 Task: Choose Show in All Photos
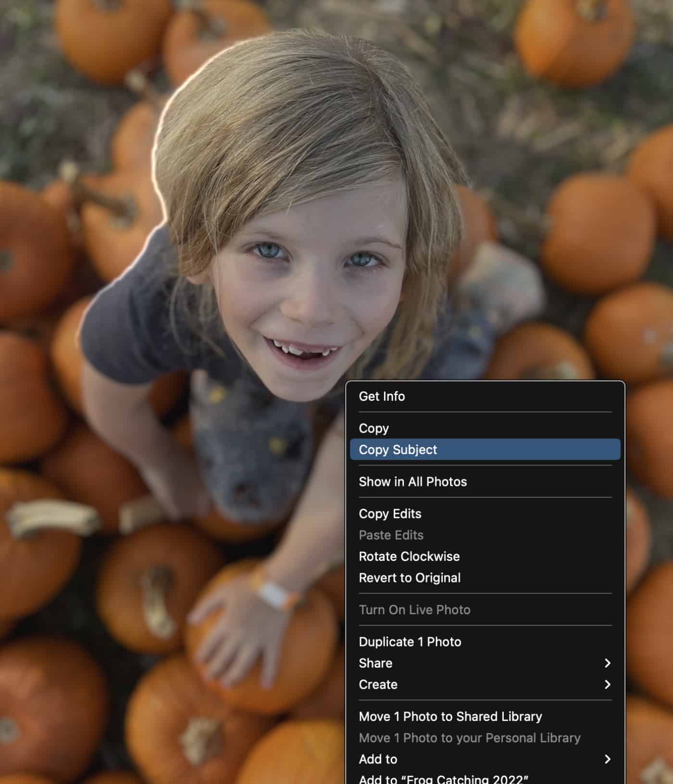pyautogui.click(x=412, y=481)
